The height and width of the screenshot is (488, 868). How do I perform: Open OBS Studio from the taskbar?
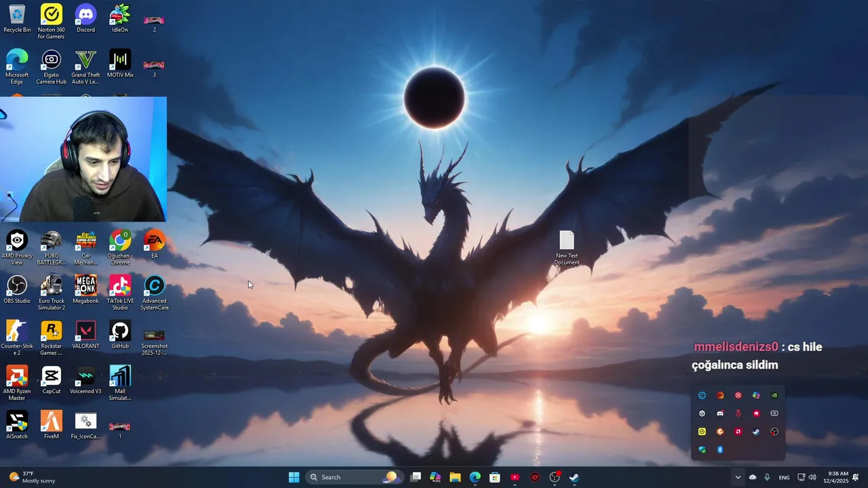[555, 477]
